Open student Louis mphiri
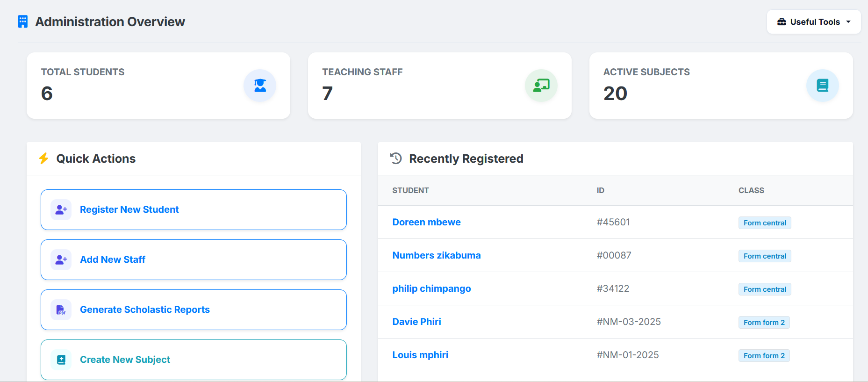The width and height of the screenshot is (868, 382). pos(420,355)
